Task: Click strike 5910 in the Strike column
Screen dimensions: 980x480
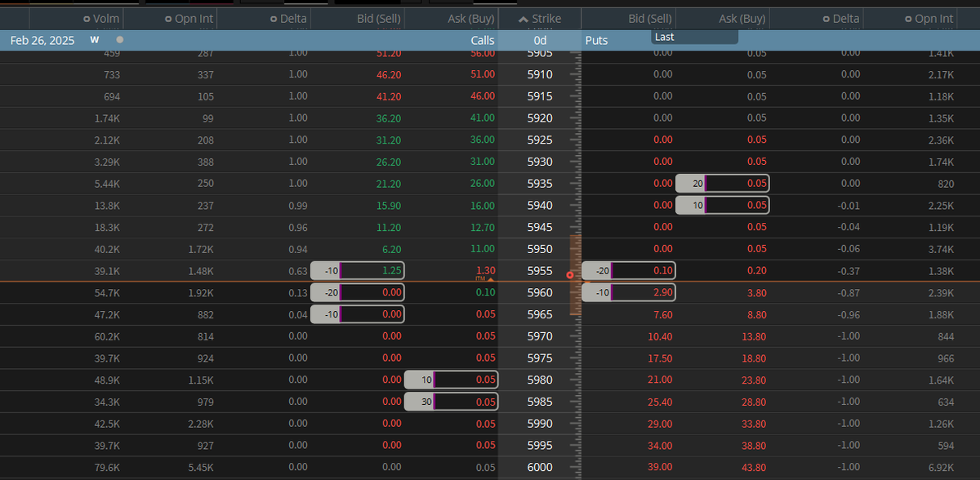Action: (540, 74)
